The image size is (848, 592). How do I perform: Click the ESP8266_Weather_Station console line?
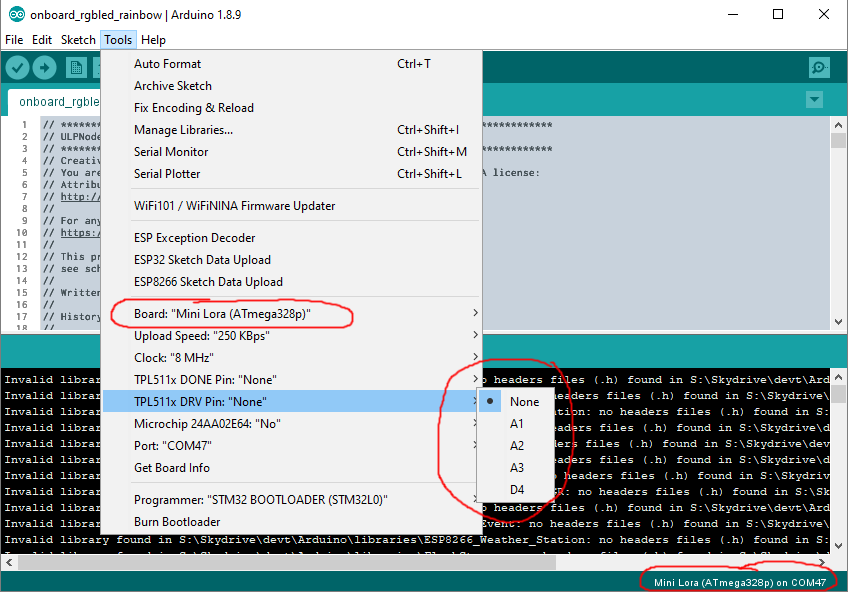(x=416, y=540)
